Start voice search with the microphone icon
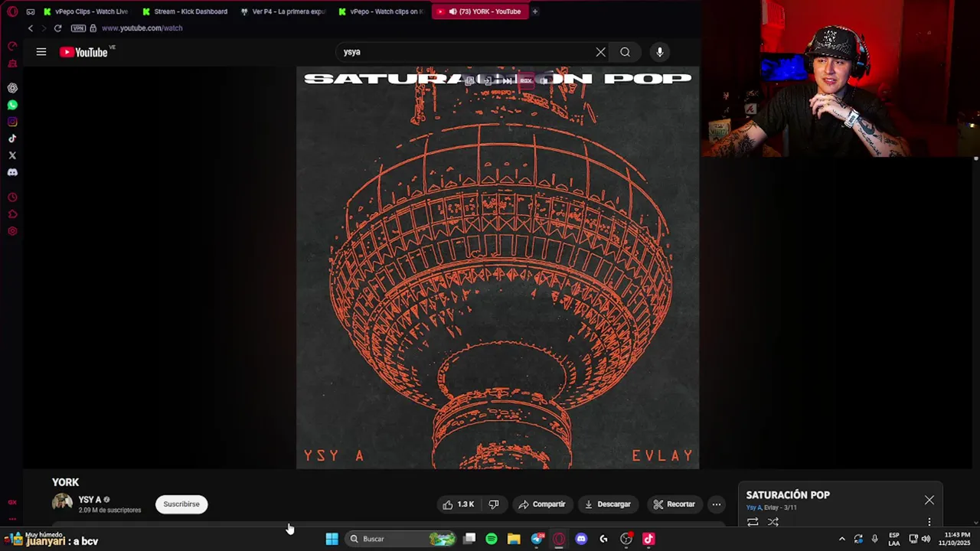The image size is (980, 551). (659, 52)
